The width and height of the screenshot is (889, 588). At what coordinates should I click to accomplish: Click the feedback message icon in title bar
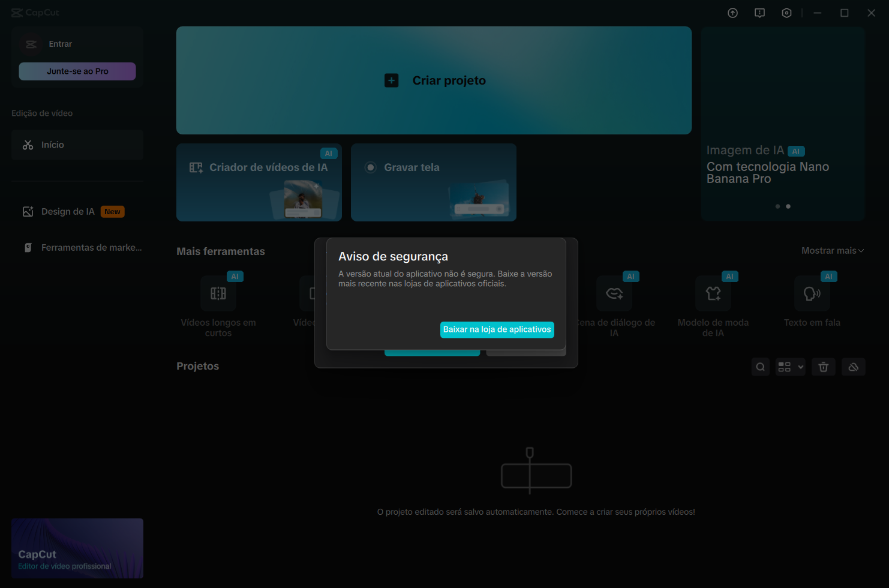tap(759, 13)
